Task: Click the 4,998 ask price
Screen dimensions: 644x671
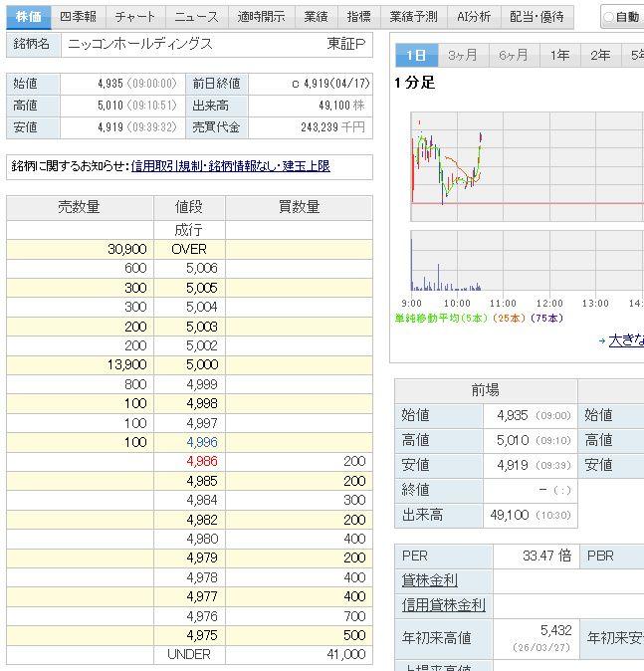Action: tap(201, 403)
